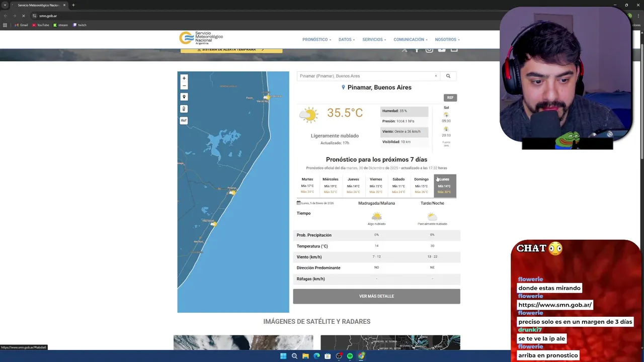The image size is (644, 362).
Task: Open the X (Twitter) social icon
Action: 405,49
